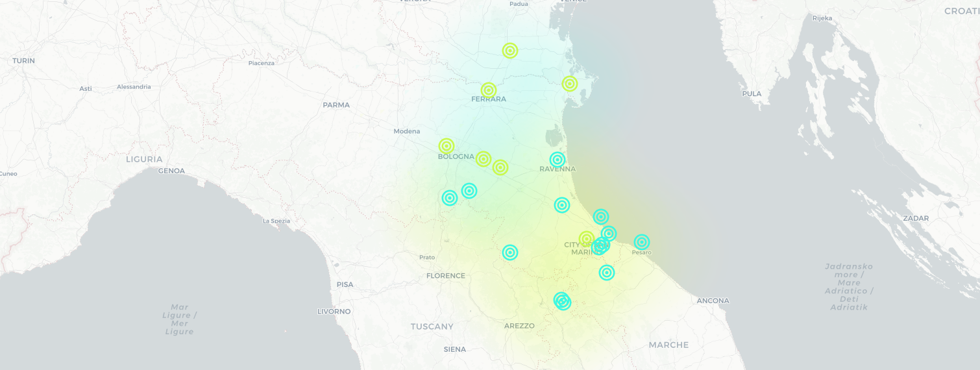The image size is (980, 370).
Task: Pick the lime marker east of Bologna nearest Ravenna
Action: tap(500, 167)
